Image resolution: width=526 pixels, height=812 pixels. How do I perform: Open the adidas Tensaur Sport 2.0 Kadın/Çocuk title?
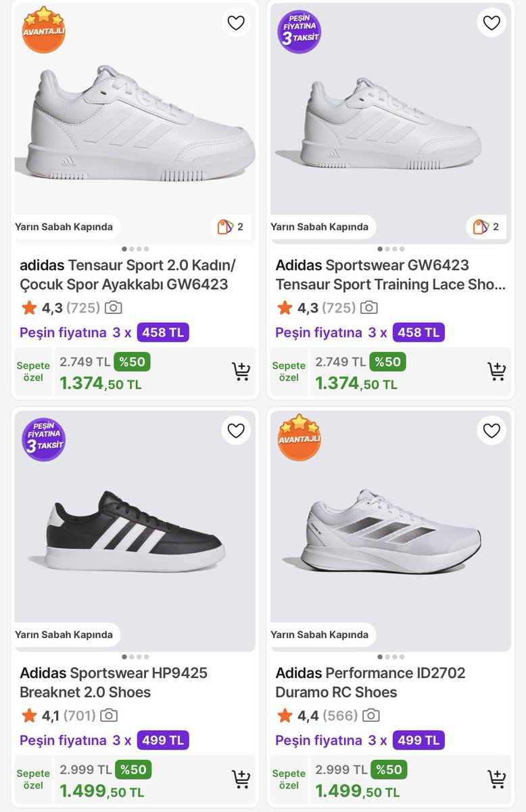[x=128, y=275]
